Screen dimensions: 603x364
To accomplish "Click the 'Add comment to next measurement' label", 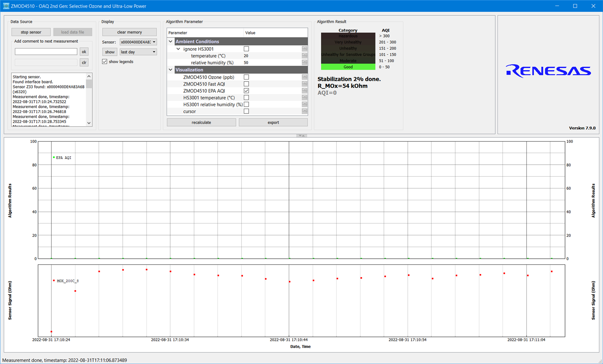I will click(x=46, y=41).
